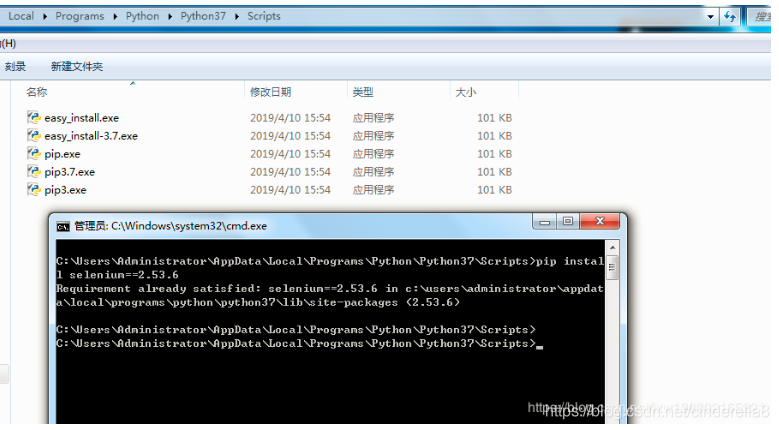The width and height of the screenshot is (779, 430).
Task: Expand the arrow after Local in breadcrumb
Action: 45,16
